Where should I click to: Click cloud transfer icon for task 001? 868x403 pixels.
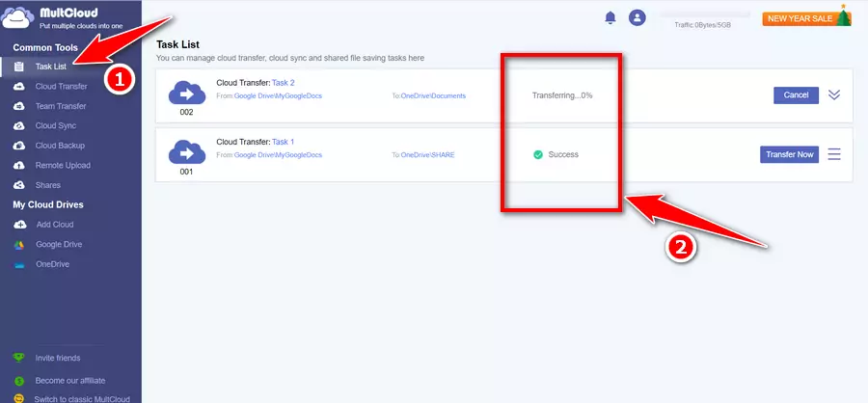pos(186,151)
